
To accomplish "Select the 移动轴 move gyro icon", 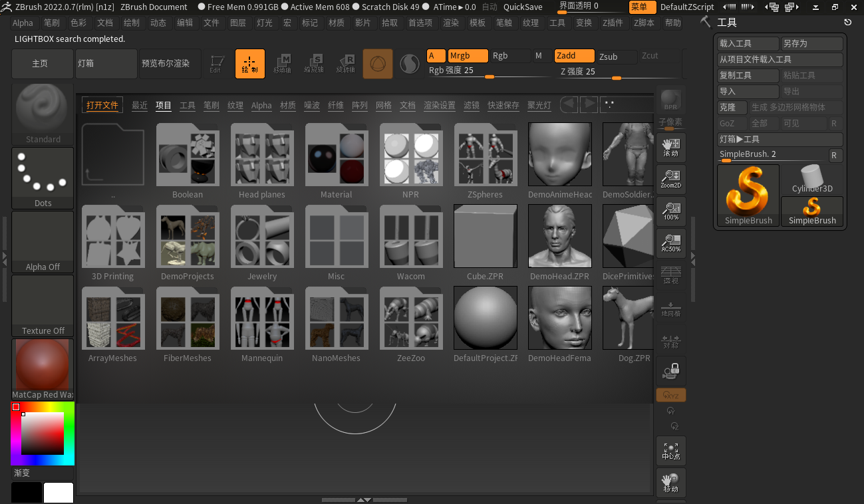I will (282, 63).
